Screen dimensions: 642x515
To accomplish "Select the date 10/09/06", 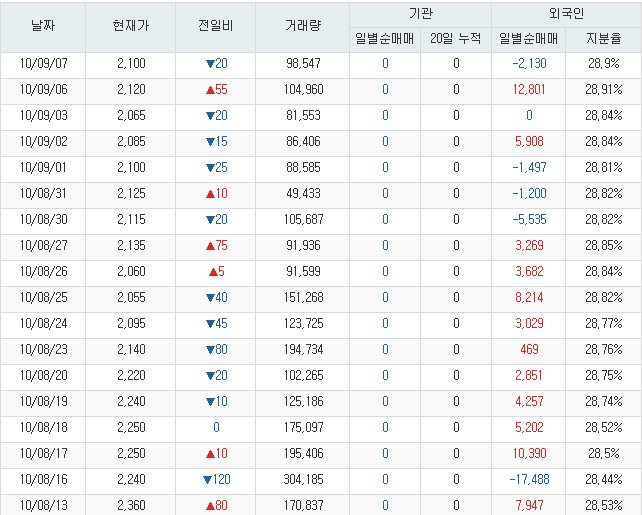I will pos(43,89).
